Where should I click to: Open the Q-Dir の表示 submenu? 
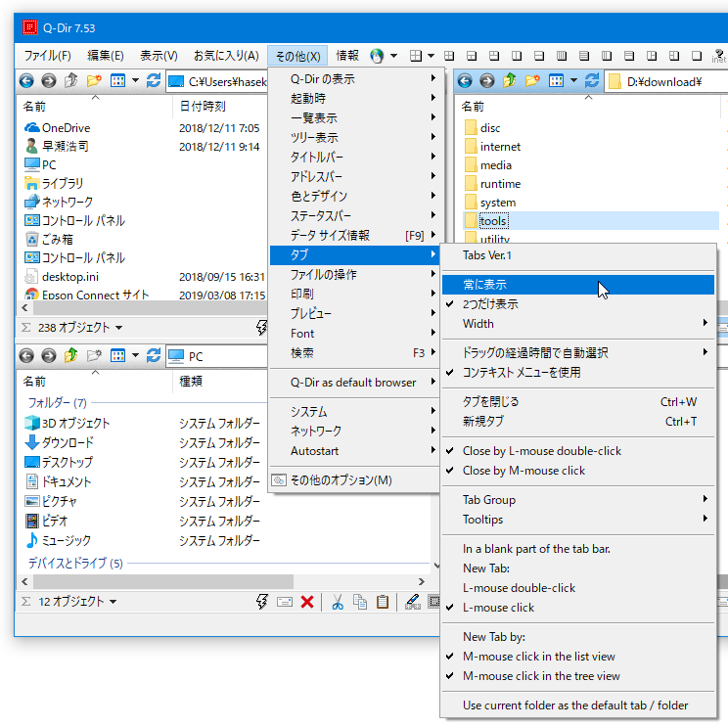tap(354, 79)
